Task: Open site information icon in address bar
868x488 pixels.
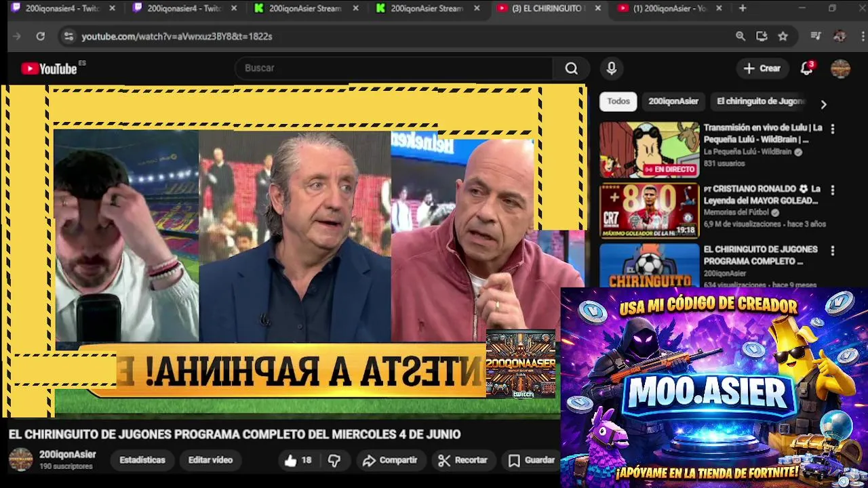Action: 68,36
